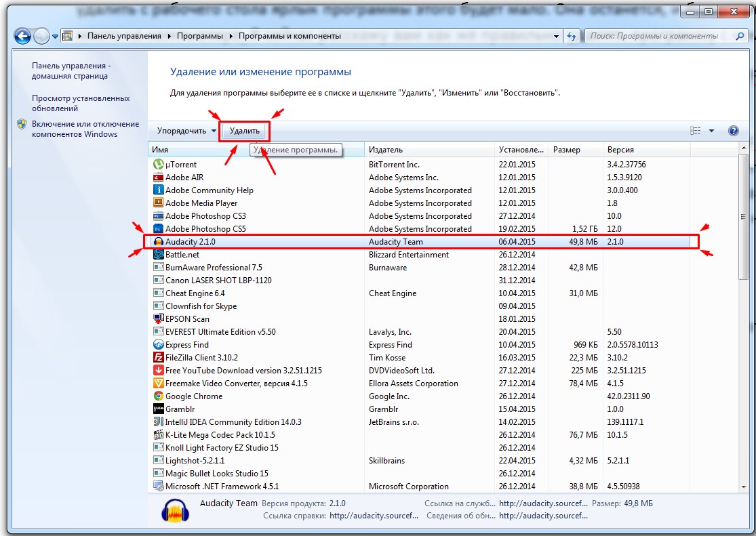Click the Adobe Photoshop CS5 icon
This screenshot has height=536, width=756.
coord(158,229)
